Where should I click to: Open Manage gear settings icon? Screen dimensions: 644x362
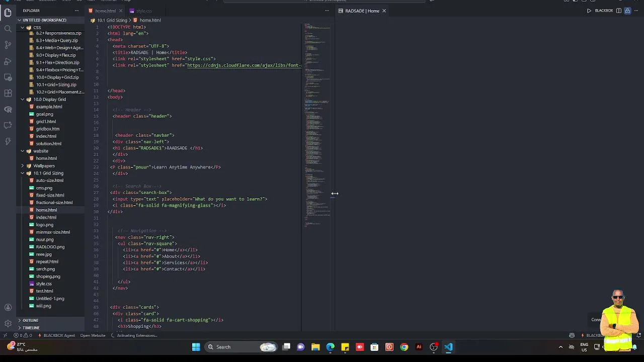coord(8,323)
